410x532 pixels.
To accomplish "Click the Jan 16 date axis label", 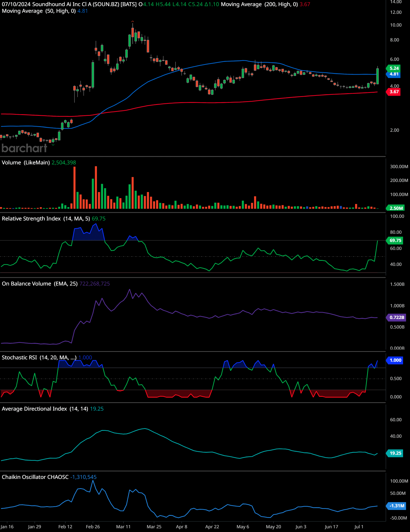I will point(7,527).
